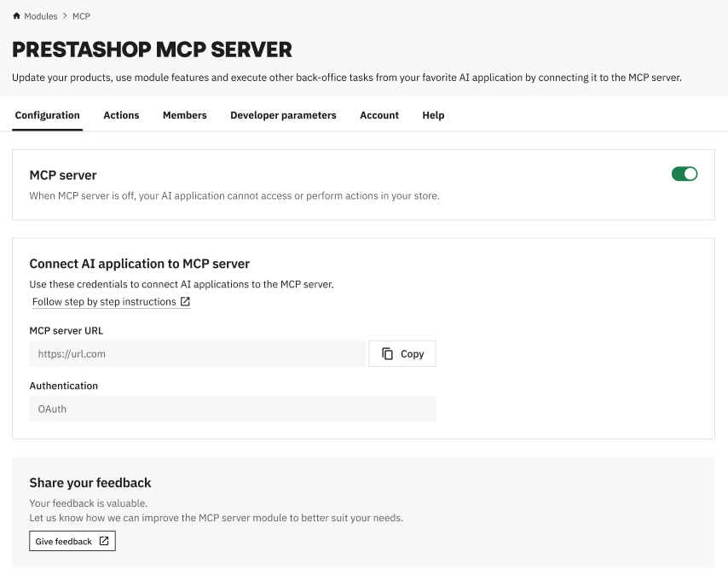Click external-link icon next to step-by-step instructions
This screenshot has width=728, height=581.
(185, 302)
